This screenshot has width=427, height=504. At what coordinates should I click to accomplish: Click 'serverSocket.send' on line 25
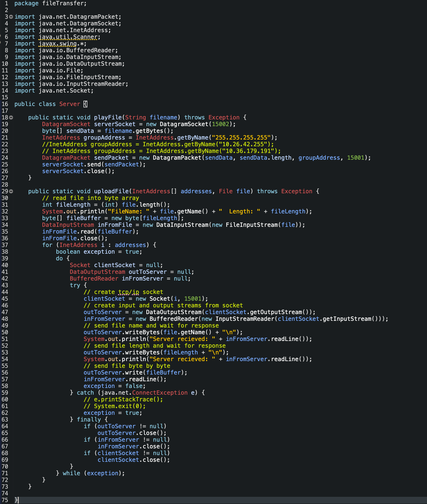pos(71,164)
